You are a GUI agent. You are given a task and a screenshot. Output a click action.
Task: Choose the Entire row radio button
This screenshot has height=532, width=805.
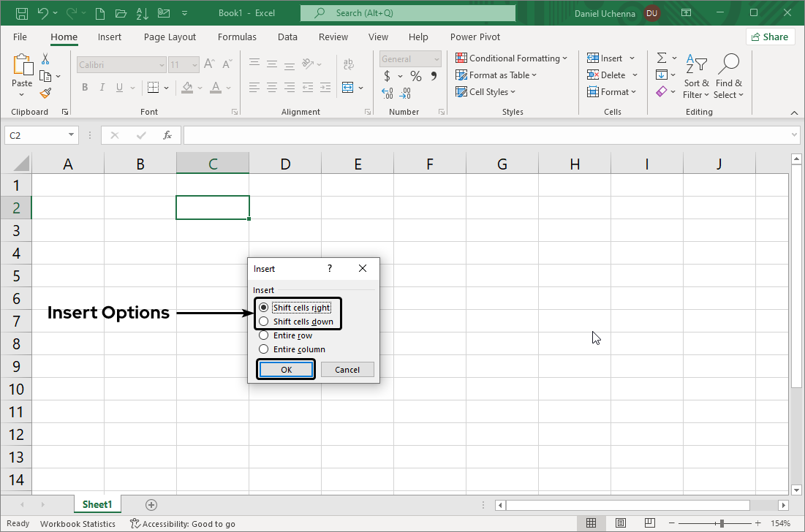pyautogui.click(x=264, y=335)
